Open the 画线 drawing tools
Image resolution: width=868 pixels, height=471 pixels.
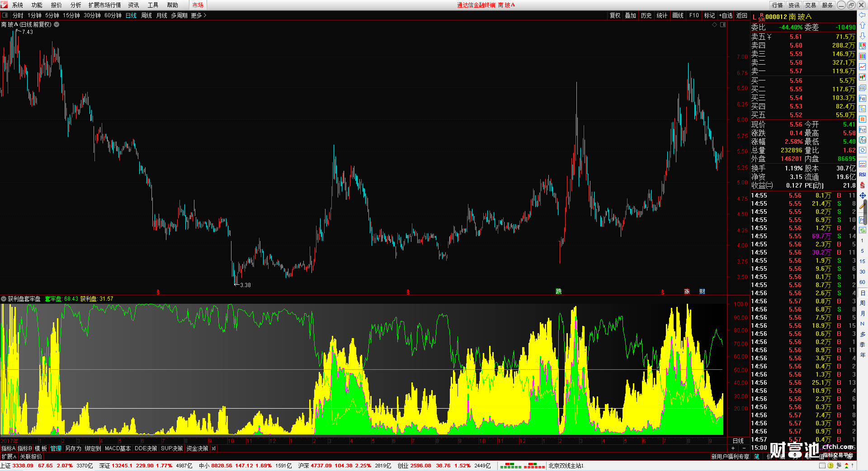tap(678, 15)
